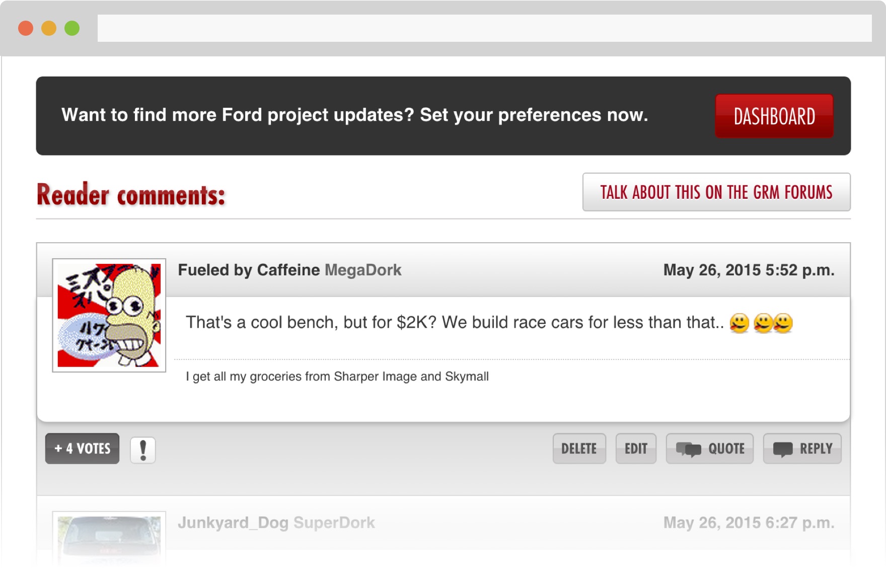Screen dimensions: 886x588
Task: Close the browser window with the red dot
Action: coord(26,28)
